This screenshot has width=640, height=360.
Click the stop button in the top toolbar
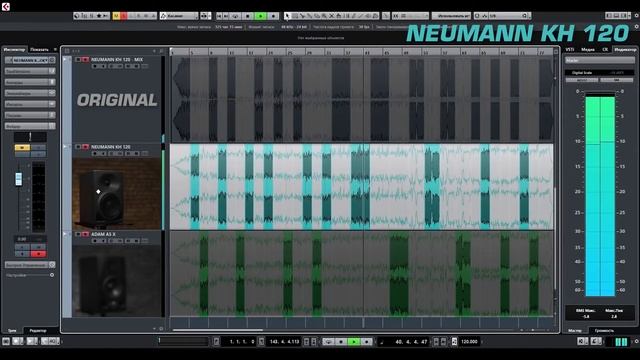pyautogui.click(x=248, y=16)
